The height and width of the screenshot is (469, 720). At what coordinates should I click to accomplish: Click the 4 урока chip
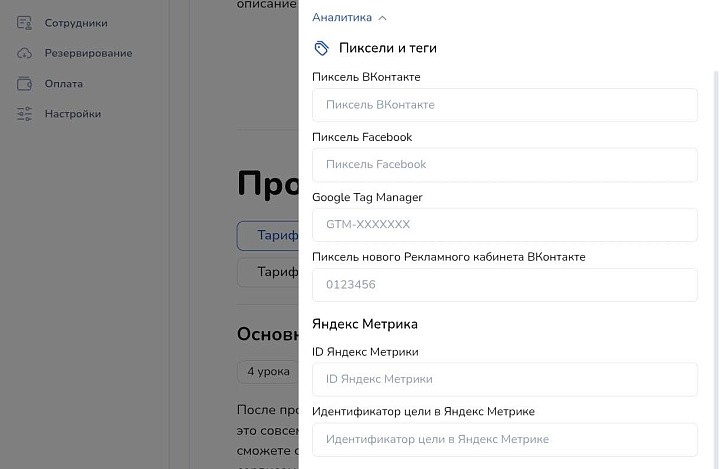pos(267,372)
